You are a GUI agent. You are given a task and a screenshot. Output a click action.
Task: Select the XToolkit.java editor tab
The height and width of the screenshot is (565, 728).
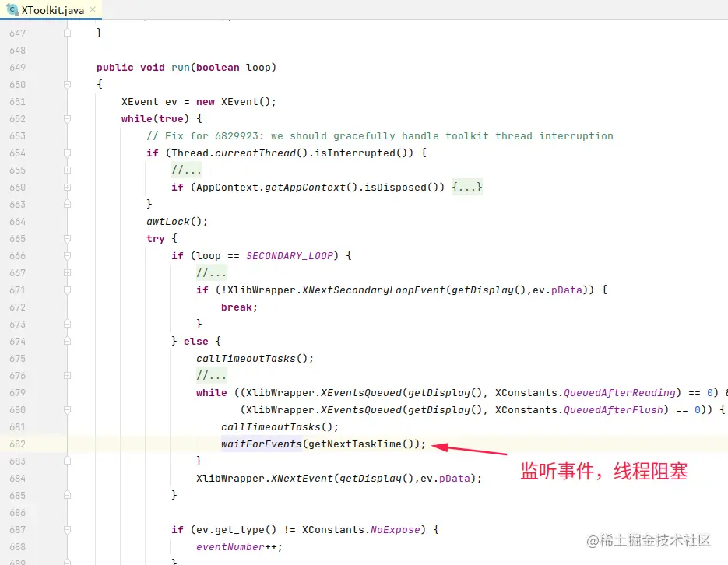tap(51, 10)
